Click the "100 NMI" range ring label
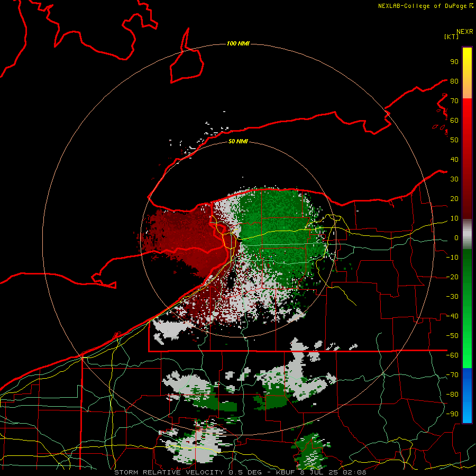The height and width of the screenshot is (476, 476). (x=238, y=43)
